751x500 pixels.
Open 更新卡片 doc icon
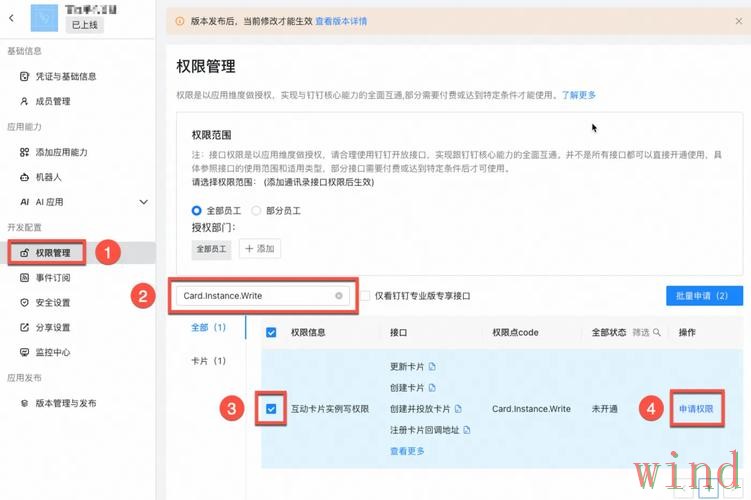coord(432,367)
